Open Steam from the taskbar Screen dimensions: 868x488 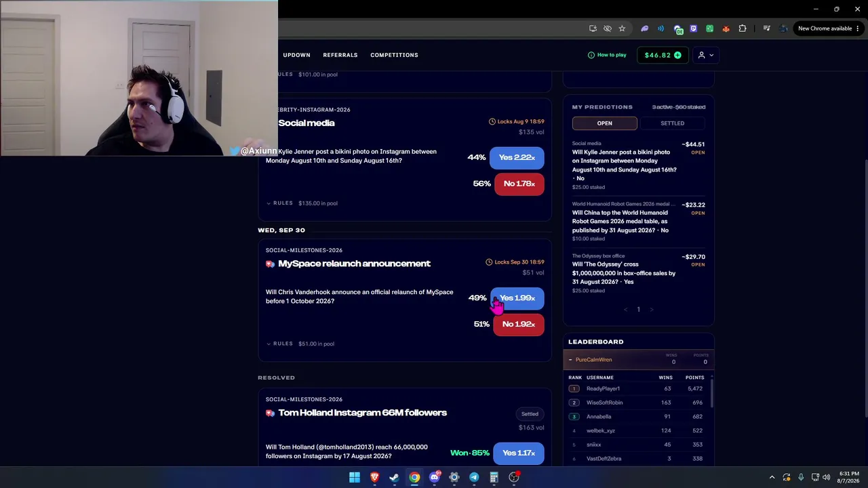point(394,478)
